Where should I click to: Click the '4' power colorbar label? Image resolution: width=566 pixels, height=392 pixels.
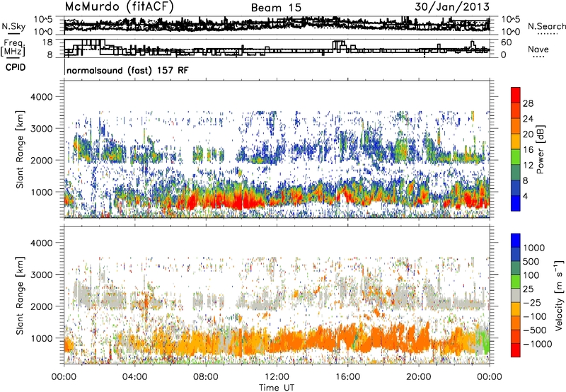pyautogui.click(x=525, y=196)
